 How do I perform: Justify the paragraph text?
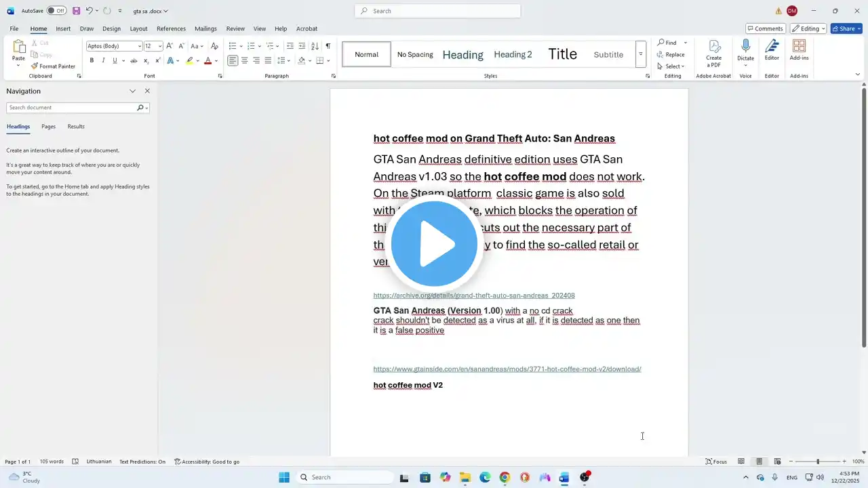coord(268,60)
